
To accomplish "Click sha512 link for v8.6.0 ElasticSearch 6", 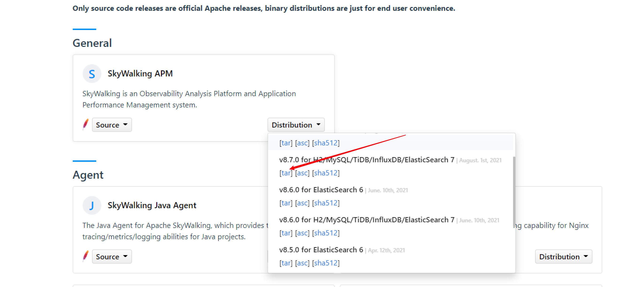I will pyautogui.click(x=326, y=203).
